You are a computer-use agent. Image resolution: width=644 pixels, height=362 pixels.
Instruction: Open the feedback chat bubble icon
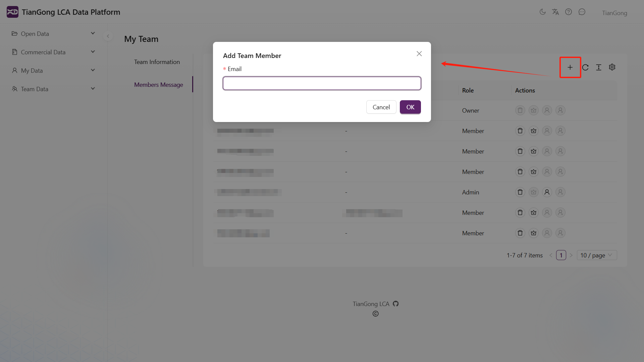click(x=582, y=11)
